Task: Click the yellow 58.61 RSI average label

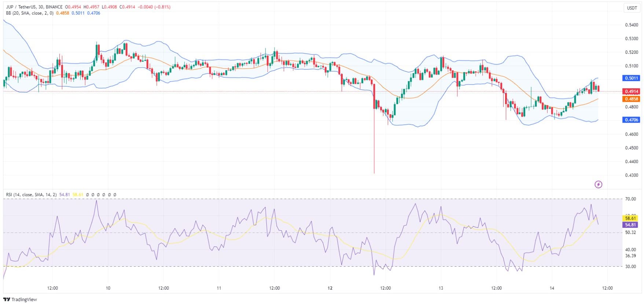Action: (x=630, y=218)
